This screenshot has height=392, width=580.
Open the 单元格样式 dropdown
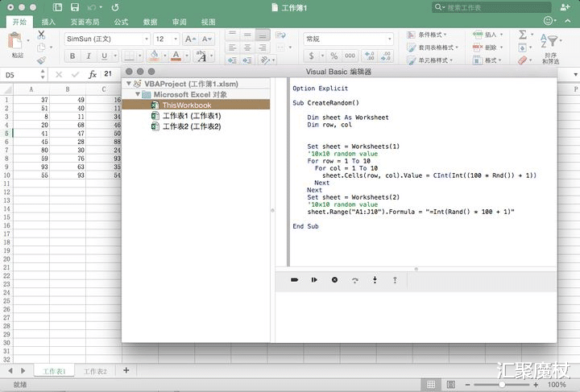click(x=430, y=60)
